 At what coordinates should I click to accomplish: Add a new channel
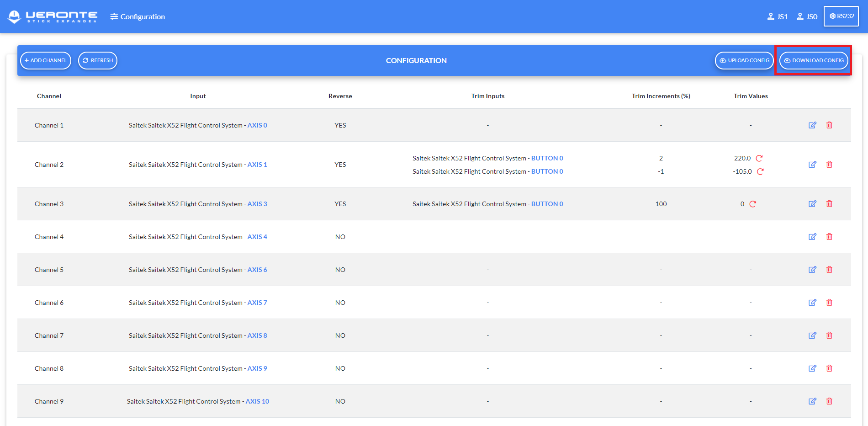coord(46,60)
